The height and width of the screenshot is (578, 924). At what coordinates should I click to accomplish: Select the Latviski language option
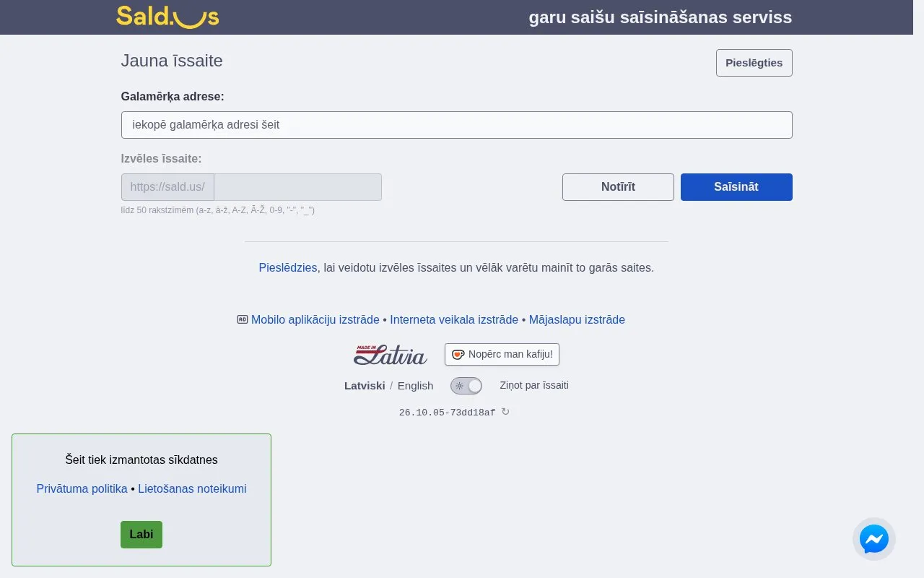coord(365,386)
